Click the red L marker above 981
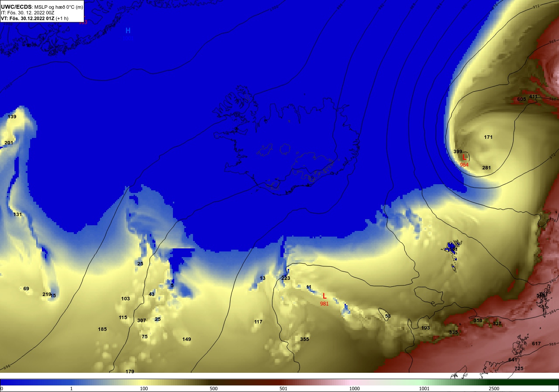This screenshot has width=559, height=392. click(x=324, y=296)
